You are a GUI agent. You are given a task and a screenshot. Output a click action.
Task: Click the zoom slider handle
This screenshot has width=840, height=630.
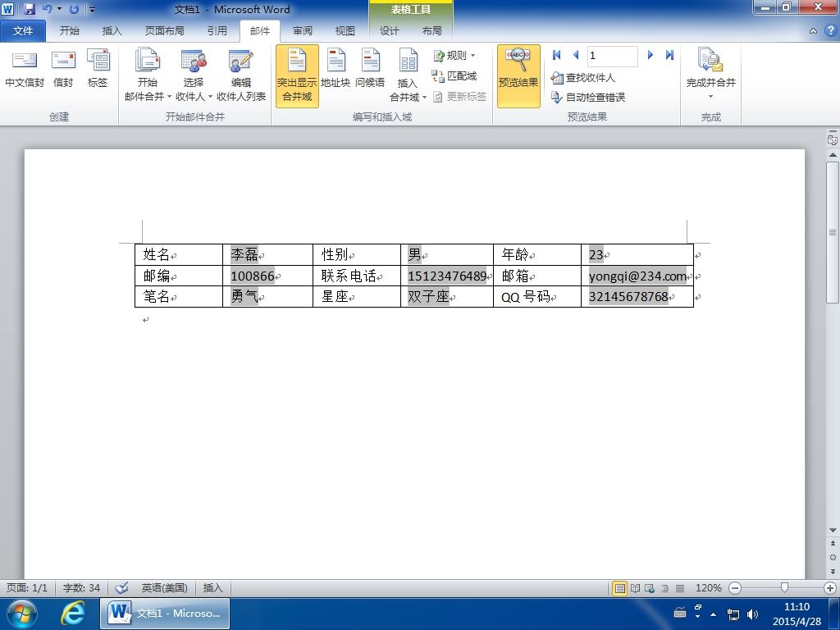pos(784,587)
